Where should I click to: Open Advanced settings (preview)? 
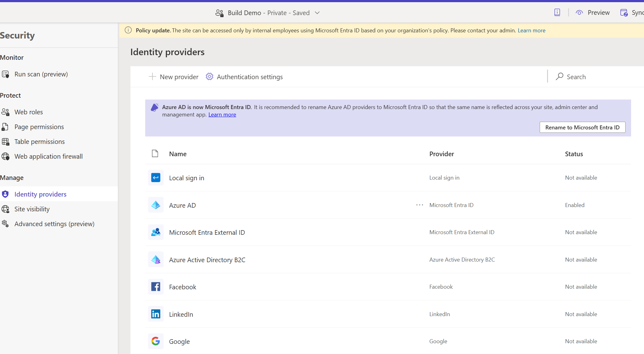coord(54,224)
